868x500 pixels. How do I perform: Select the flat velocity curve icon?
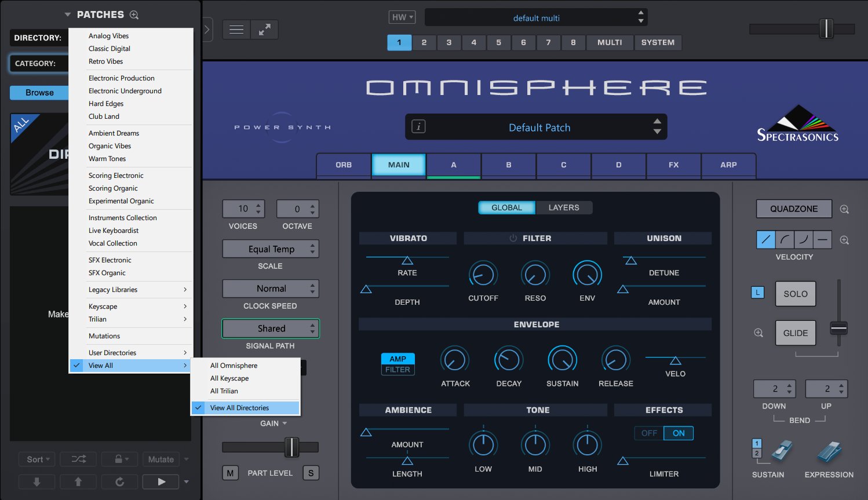(x=822, y=239)
